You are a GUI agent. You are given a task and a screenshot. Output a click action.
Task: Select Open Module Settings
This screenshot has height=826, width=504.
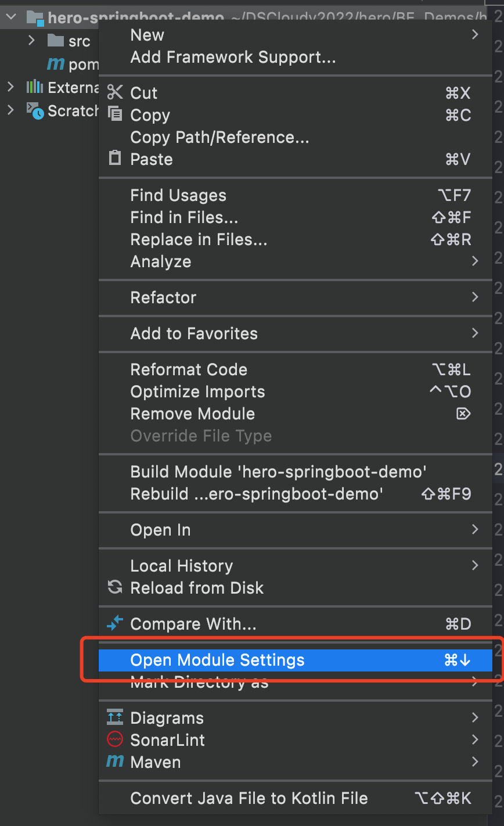pyautogui.click(x=295, y=660)
